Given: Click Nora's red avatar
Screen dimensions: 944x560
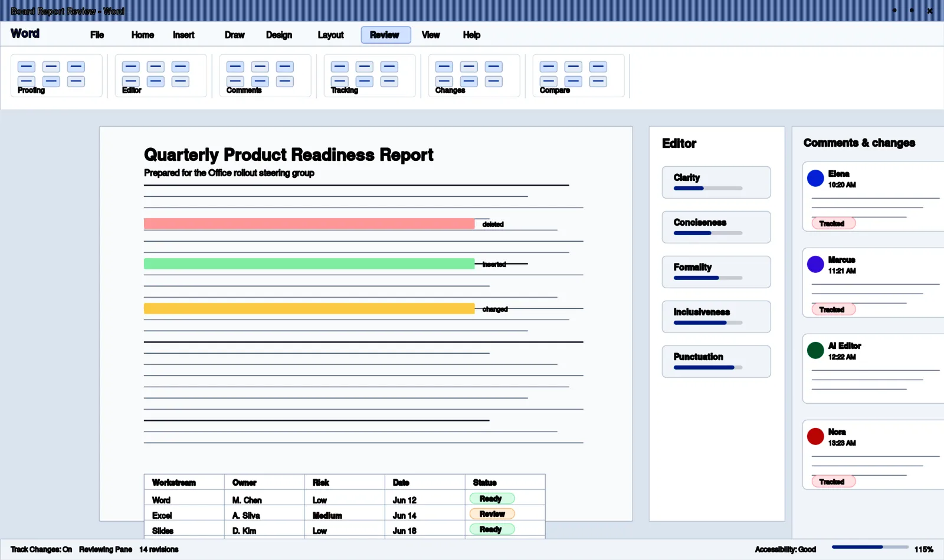Looking at the screenshot, I should pyautogui.click(x=815, y=436).
